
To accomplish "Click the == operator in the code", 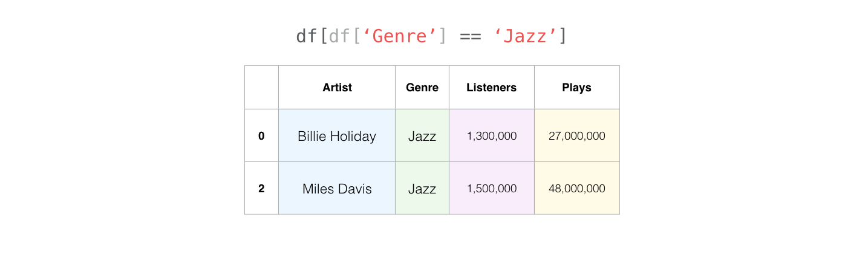I will [470, 37].
